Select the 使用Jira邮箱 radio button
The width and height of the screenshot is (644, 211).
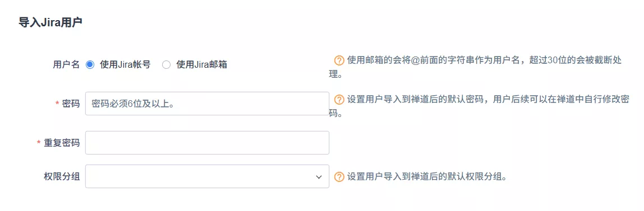(x=167, y=64)
